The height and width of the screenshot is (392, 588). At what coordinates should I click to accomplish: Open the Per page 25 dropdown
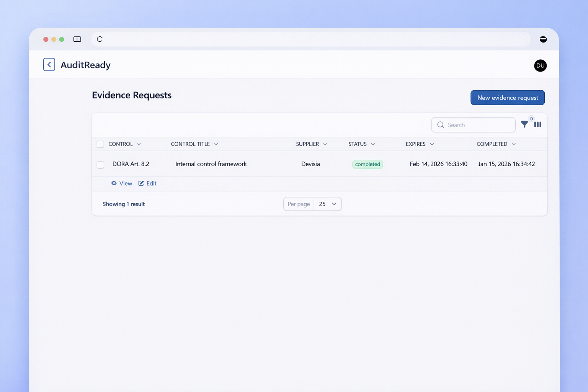tap(327, 204)
